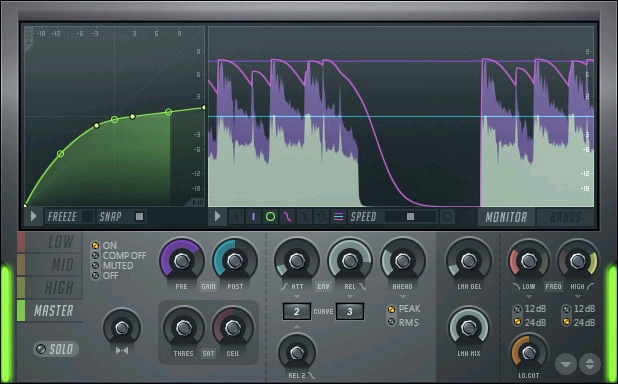This screenshot has width=618, height=384.
Task: Toggle the SOLO switch
Action: (56, 349)
